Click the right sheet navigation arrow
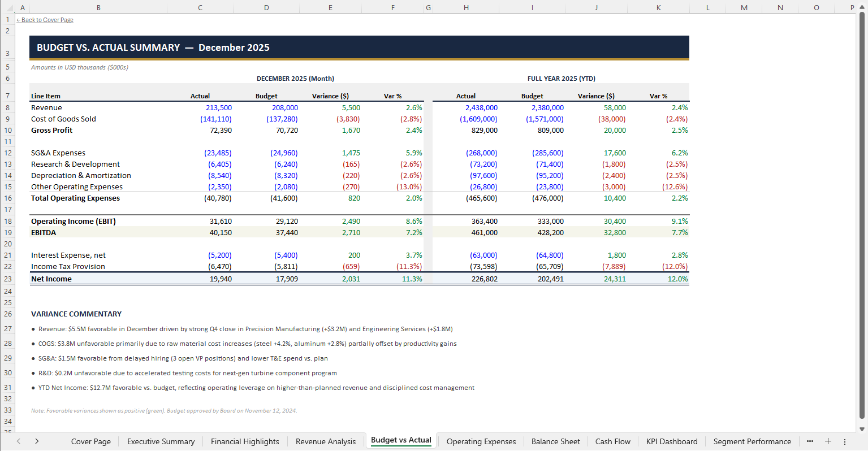The height and width of the screenshot is (451, 868). click(x=36, y=441)
